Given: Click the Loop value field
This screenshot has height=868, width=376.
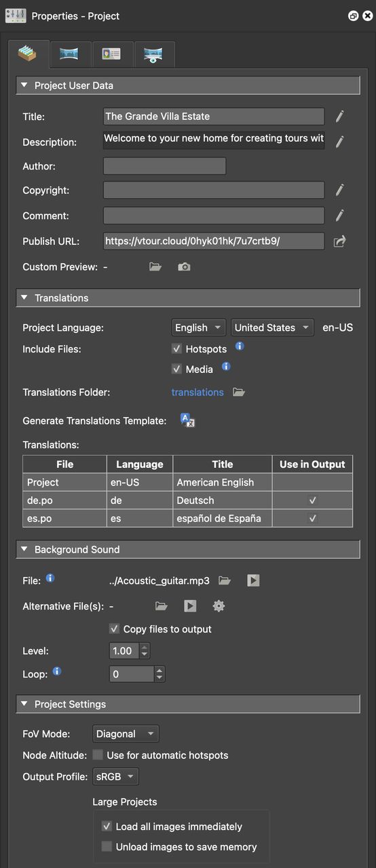Looking at the screenshot, I should click(x=132, y=674).
